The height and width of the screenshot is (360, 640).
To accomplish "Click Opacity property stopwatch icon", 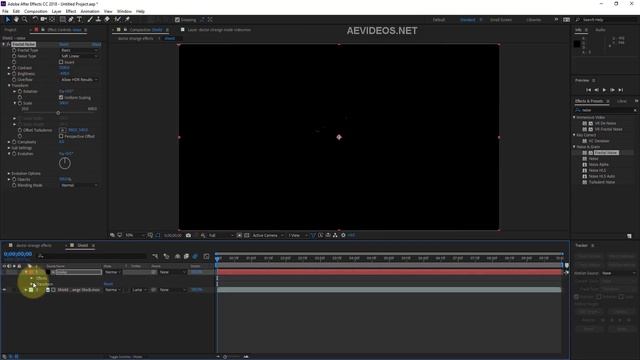I will click(x=14, y=179).
